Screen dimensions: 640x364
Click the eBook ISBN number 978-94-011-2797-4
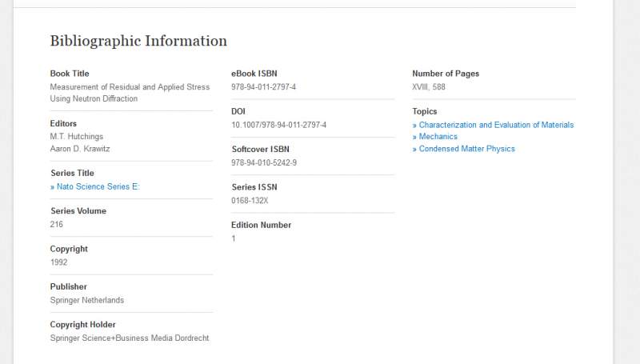[x=263, y=87]
